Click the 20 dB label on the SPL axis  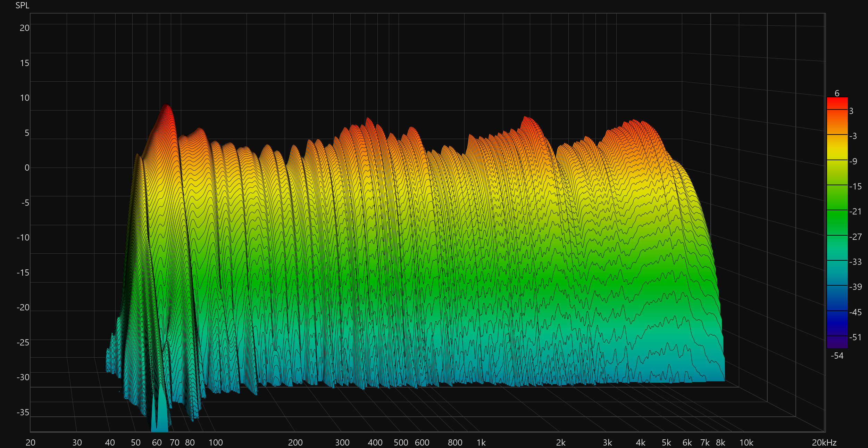[x=24, y=28]
